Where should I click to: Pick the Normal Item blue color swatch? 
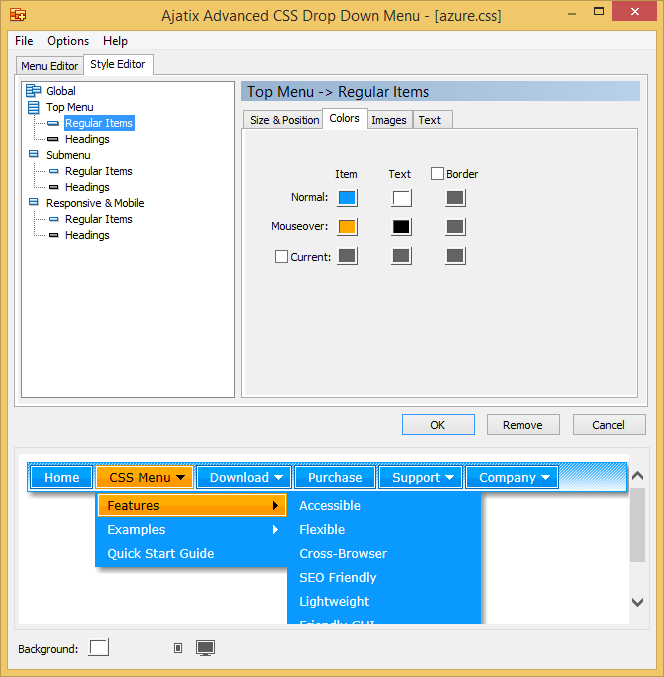point(347,198)
